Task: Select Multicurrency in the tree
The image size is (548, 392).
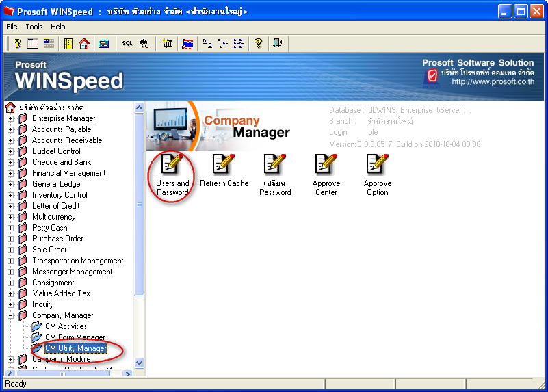Action: point(54,217)
